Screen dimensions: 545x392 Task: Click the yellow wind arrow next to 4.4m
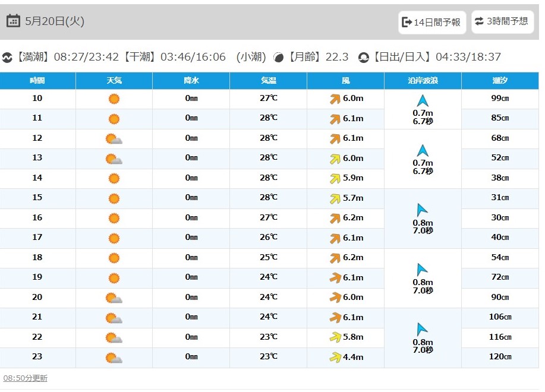coord(335,357)
